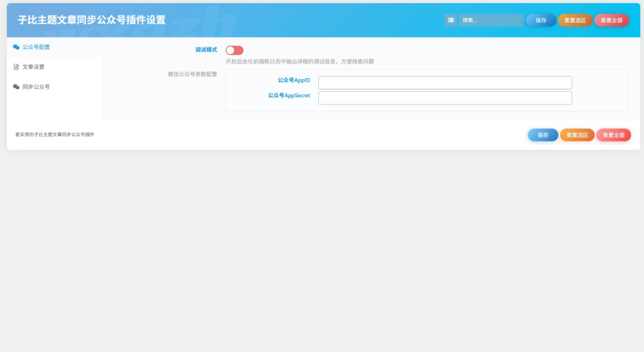The image size is (644, 352).
Task: Click 重置全部 in the header
Action: point(611,20)
